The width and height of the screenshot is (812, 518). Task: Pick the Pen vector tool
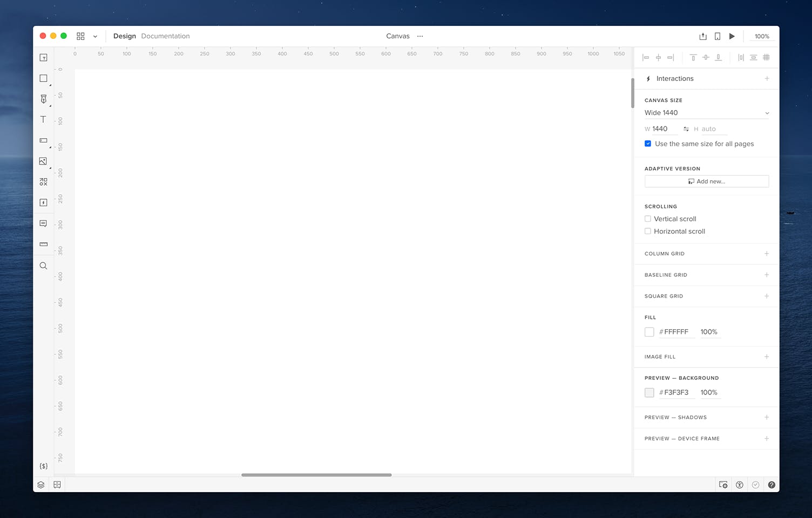[43, 99]
